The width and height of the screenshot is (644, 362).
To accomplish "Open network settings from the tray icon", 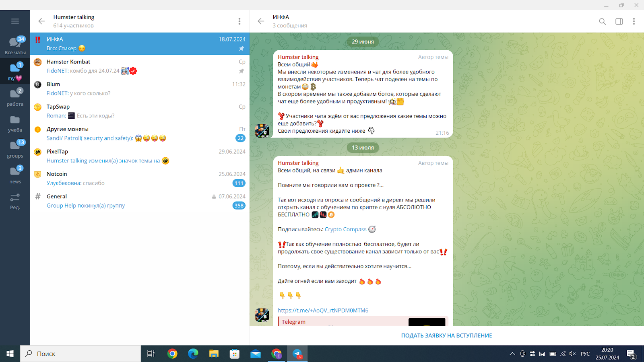I will click(563, 354).
